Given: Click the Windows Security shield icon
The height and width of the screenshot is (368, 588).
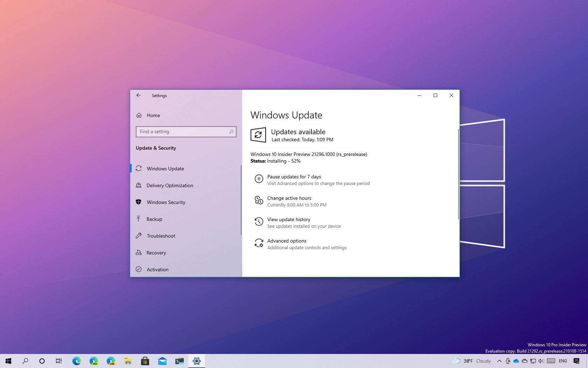Looking at the screenshot, I should [139, 202].
